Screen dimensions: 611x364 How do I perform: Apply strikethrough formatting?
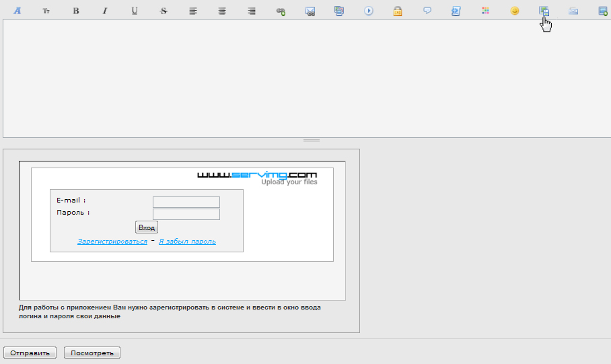164,11
